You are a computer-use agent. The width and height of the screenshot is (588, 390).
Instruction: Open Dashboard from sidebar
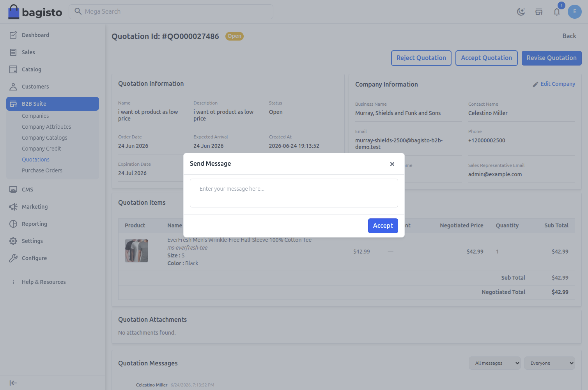click(53, 35)
